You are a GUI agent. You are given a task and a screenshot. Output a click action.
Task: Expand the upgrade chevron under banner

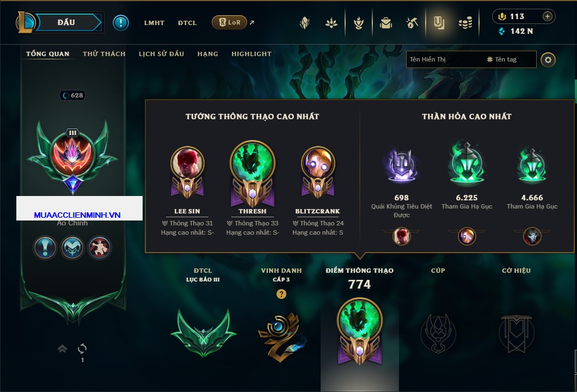62,348
